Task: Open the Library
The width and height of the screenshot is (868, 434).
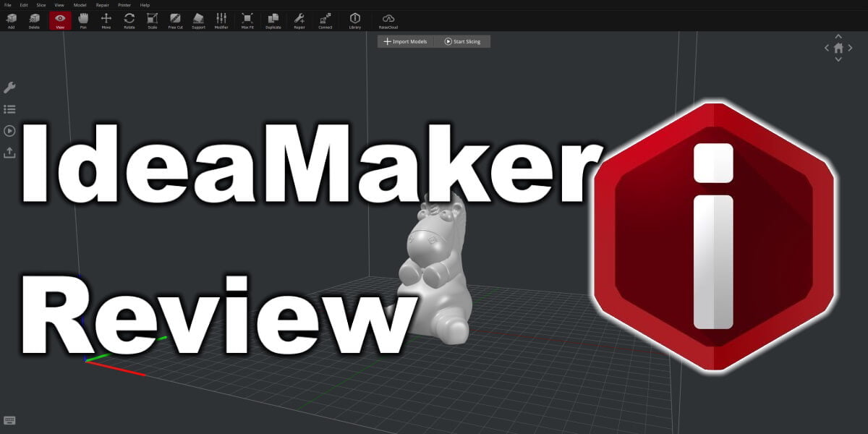Action: [x=354, y=20]
